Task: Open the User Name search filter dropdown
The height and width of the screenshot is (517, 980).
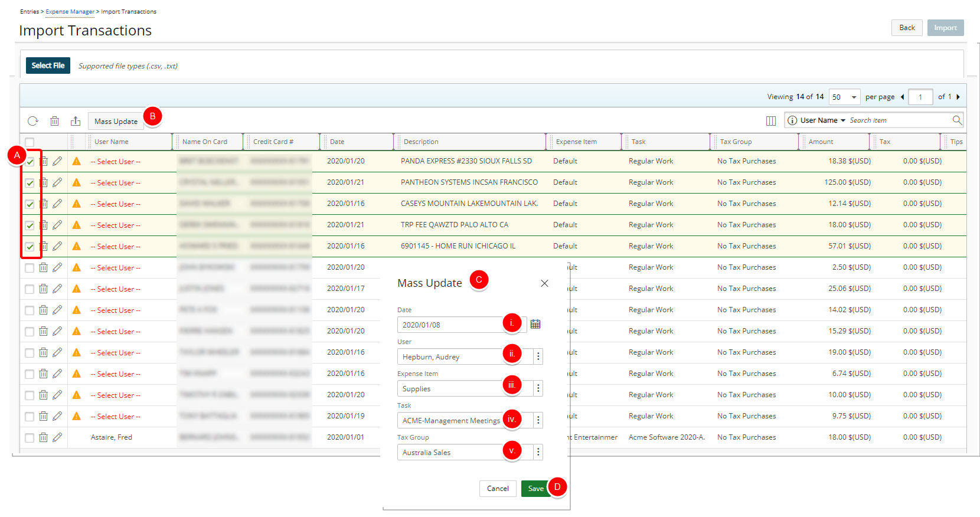Action: coord(823,120)
